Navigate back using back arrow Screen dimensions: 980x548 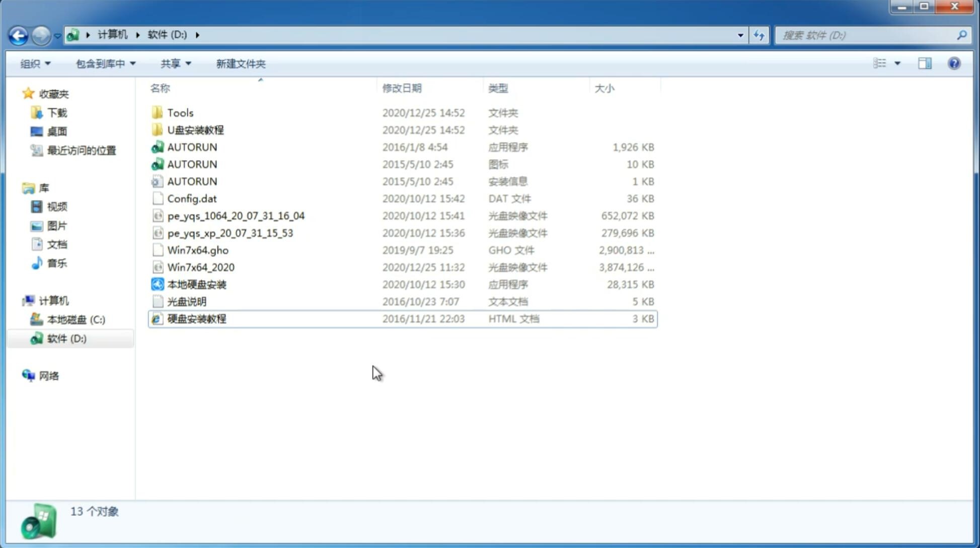pyautogui.click(x=19, y=34)
